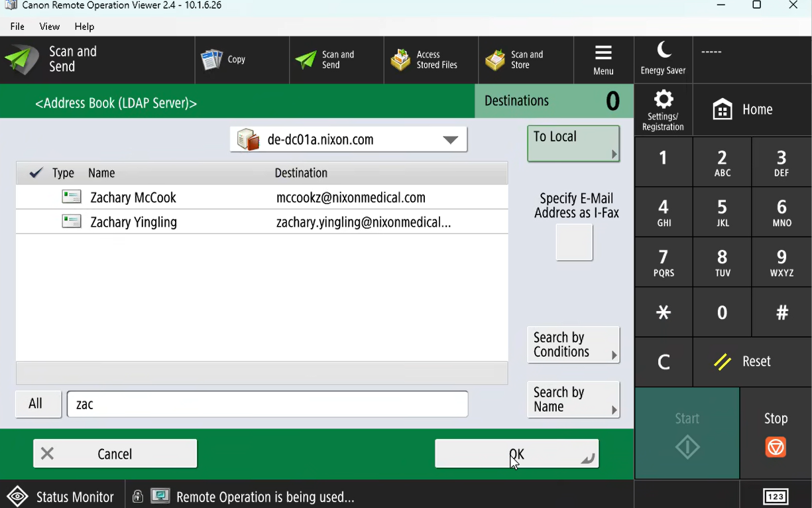Viewport: 812px width, 508px height.
Task: Open Settings/Registration gear
Action: pos(664,110)
